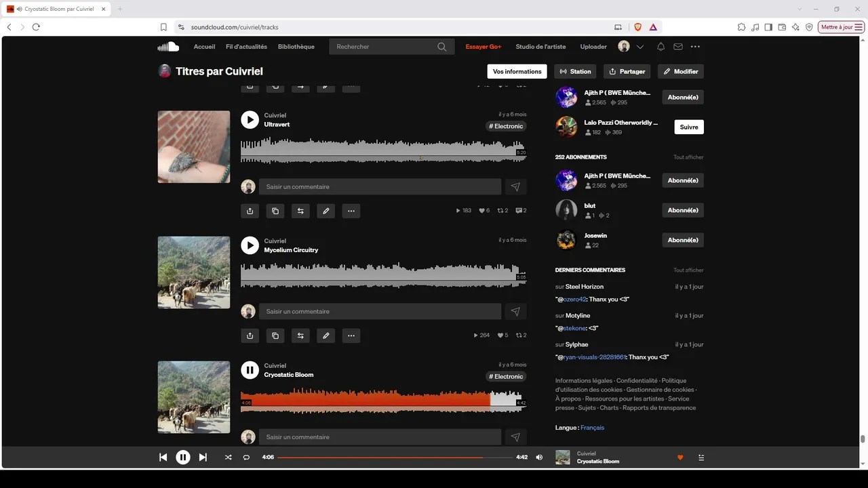The image size is (868, 488).
Task: Mute the player volume speaker
Action: click(x=539, y=457)
